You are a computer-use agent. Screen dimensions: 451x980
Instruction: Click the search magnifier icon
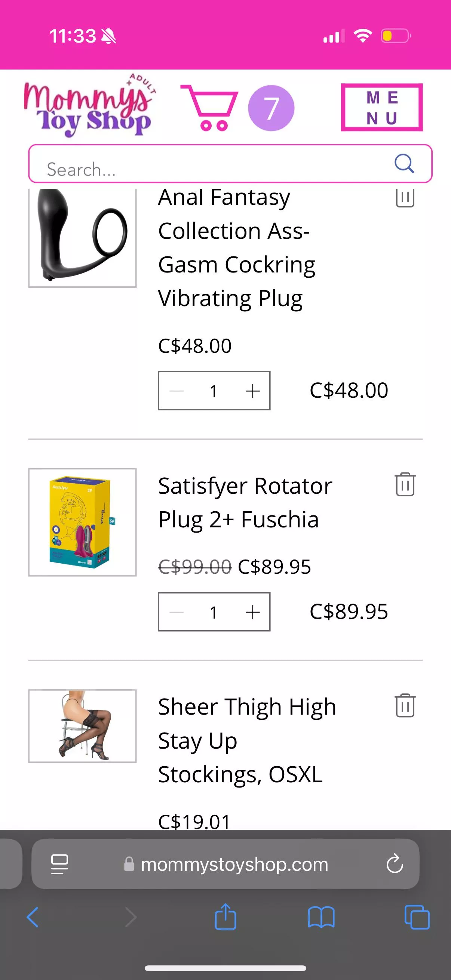[x=404, y=164]
